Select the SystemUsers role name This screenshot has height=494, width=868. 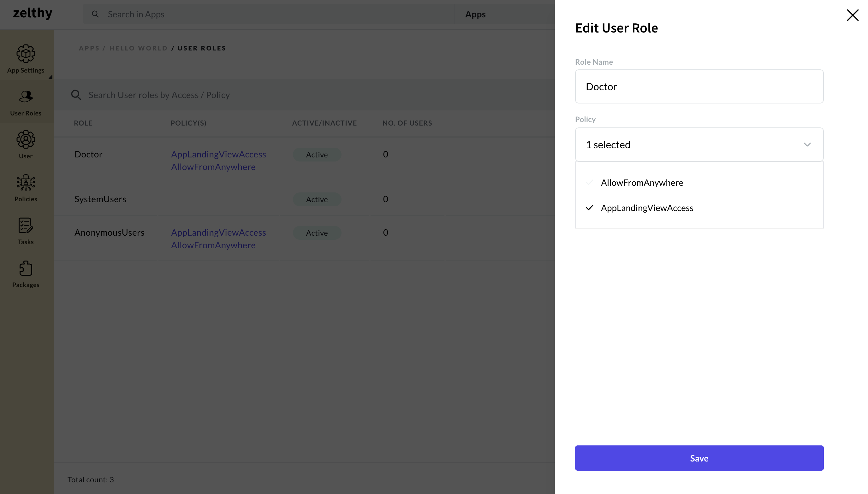(100, 199)
